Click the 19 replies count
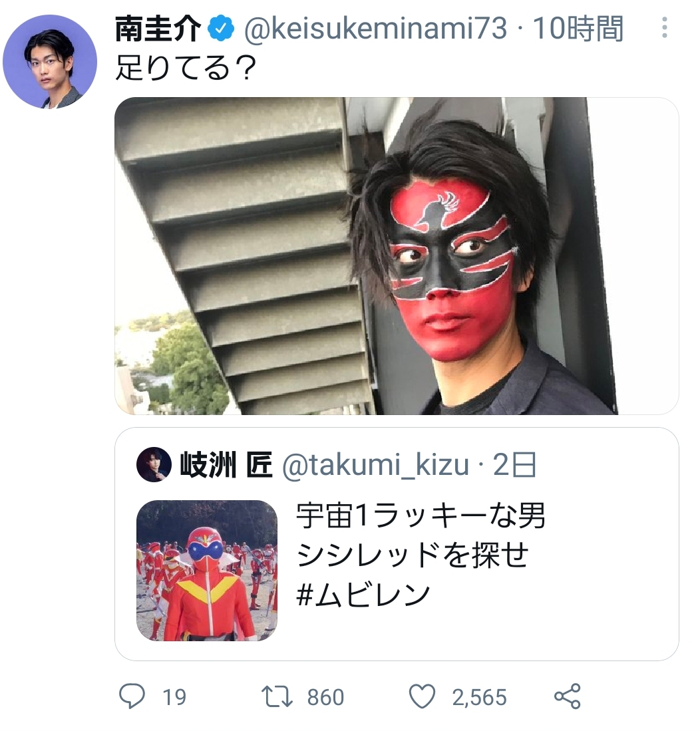The width and height of the screenshot is (700, 731). (x=174, y=697)
